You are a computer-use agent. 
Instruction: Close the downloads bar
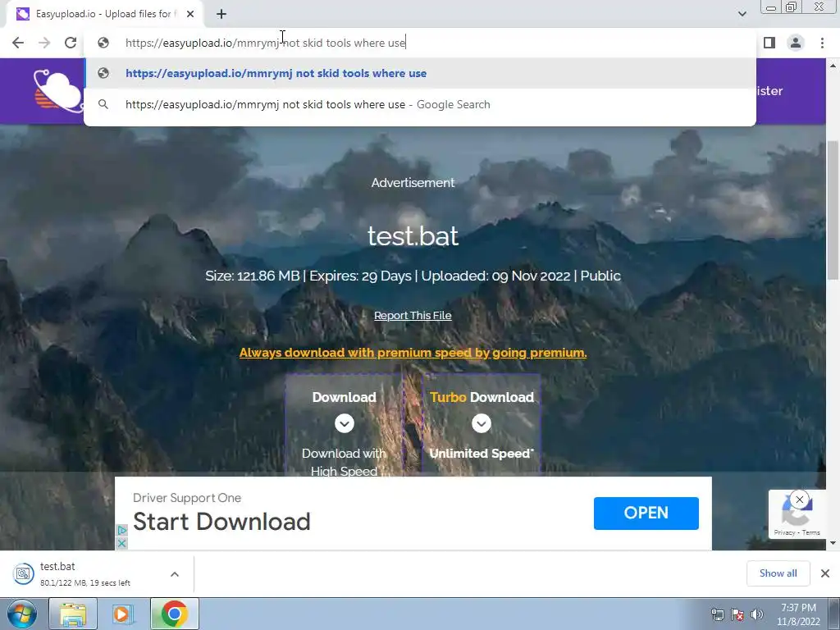pos(825,573)
